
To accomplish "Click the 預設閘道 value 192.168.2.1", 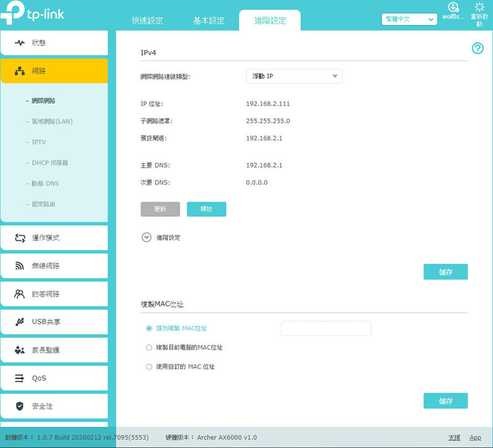I will click(x=264, y=138).
